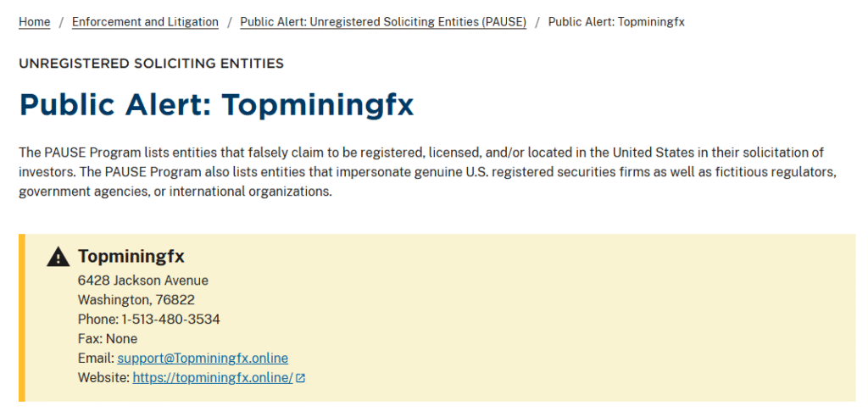868x417 pixels.
Task: Open Enforcement and Litigation breadcrumb
Action: click(145, 22)
